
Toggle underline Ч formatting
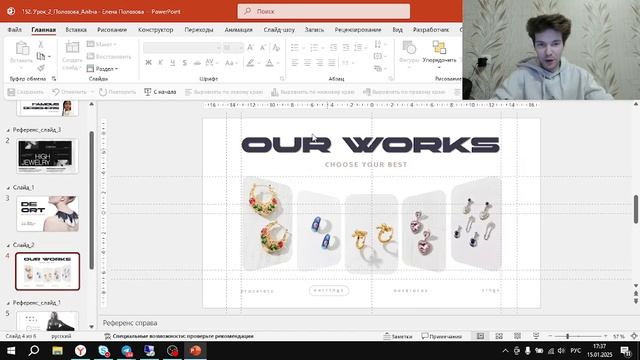coord(173,63)
